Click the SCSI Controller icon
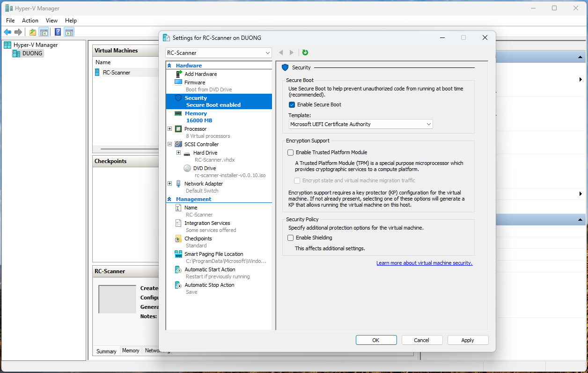Viewport: 588px width, 373px height. click(x=178, y=144)
